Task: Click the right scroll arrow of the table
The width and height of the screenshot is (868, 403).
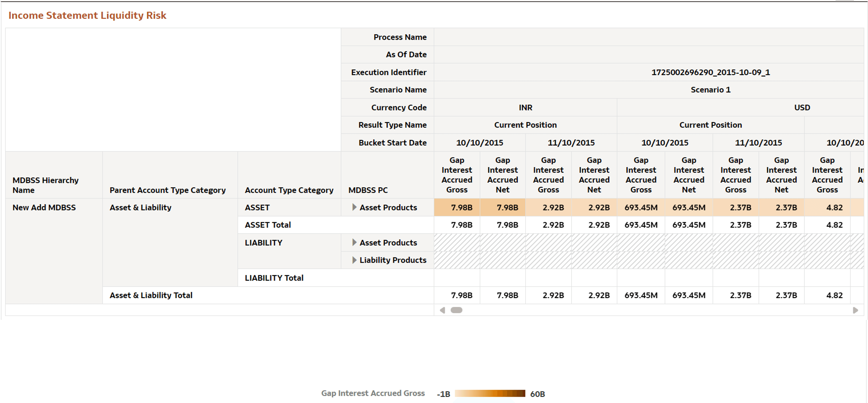Action: click(x=855, y=310)
